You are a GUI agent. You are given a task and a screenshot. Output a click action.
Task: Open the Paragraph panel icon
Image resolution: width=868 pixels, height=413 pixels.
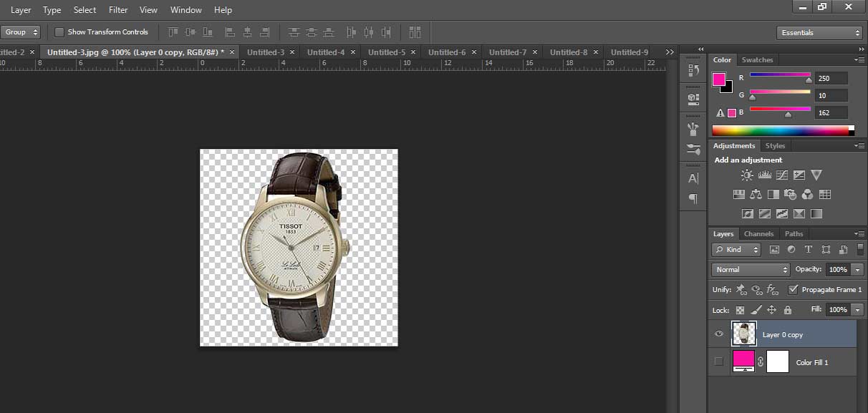pyautogui.click(x=693, y=198)
